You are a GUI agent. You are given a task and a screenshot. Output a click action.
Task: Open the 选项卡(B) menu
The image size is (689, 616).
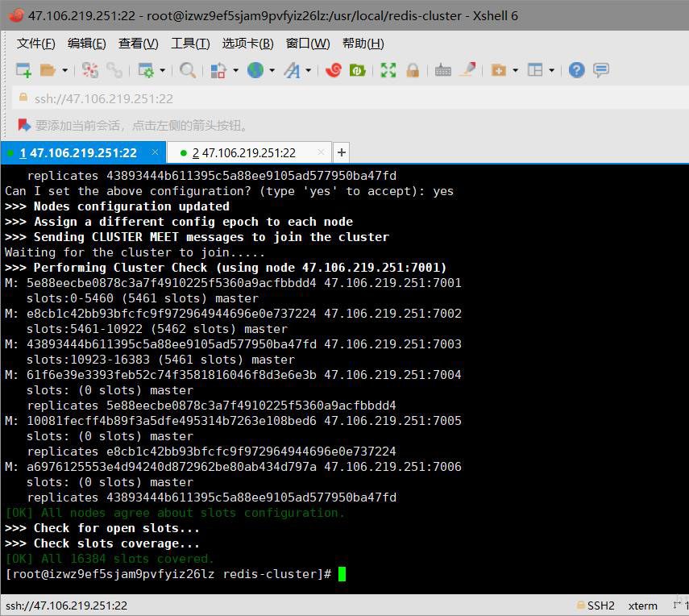248,44
